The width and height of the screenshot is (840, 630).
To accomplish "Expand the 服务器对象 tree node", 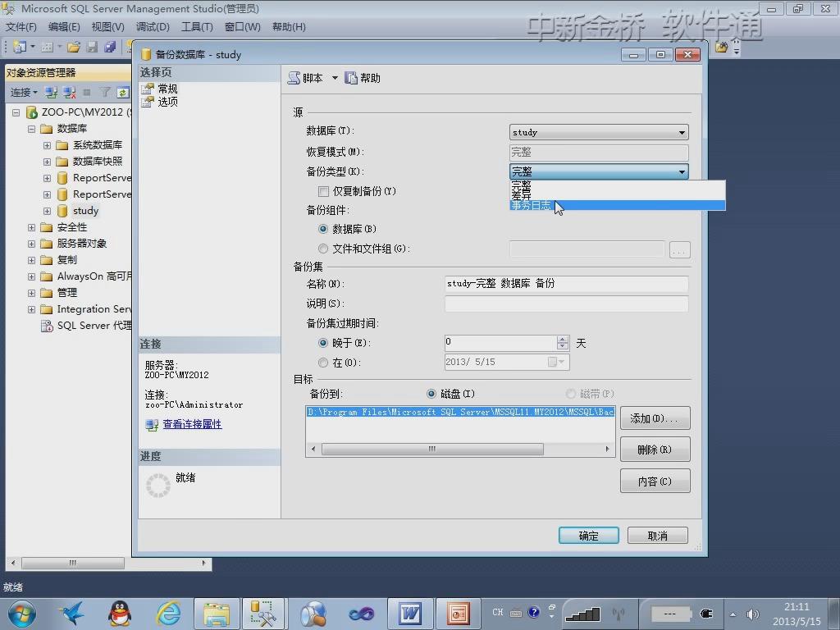I will click(x=32, y=244).
